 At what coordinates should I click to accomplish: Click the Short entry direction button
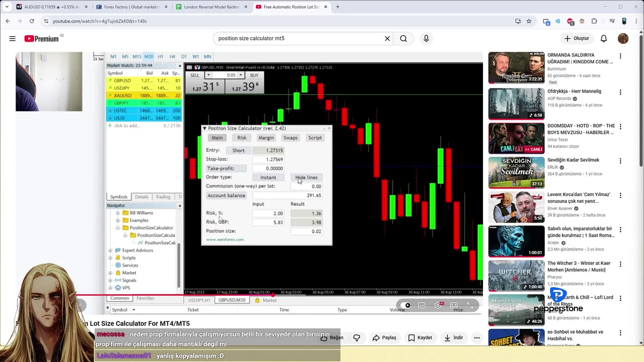(x=238, y=150)
